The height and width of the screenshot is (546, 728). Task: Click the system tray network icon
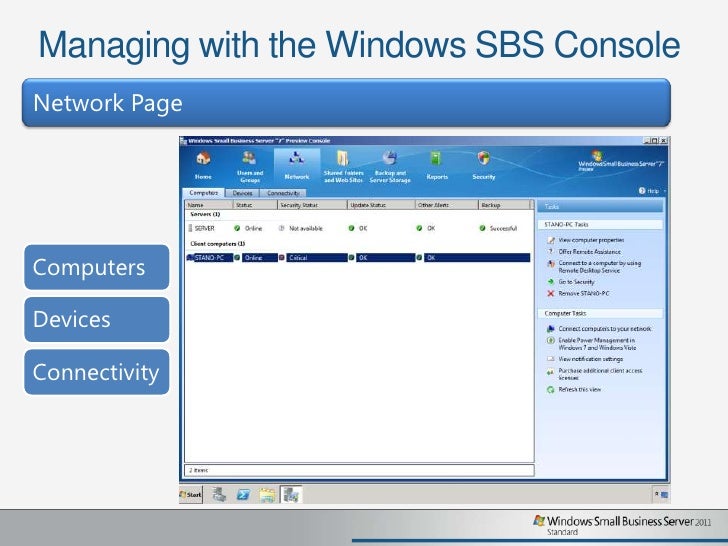click(664, 495)
